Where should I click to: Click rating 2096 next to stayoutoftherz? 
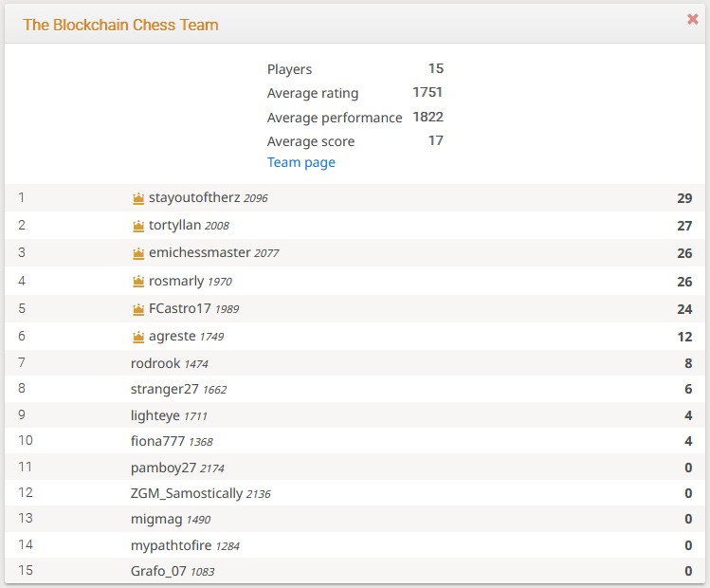[x=256, y=198]
